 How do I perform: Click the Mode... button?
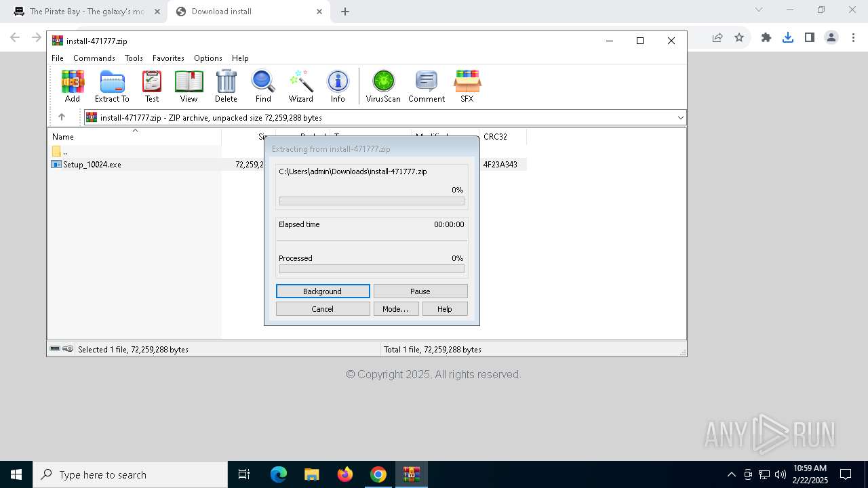click(396, 308)
